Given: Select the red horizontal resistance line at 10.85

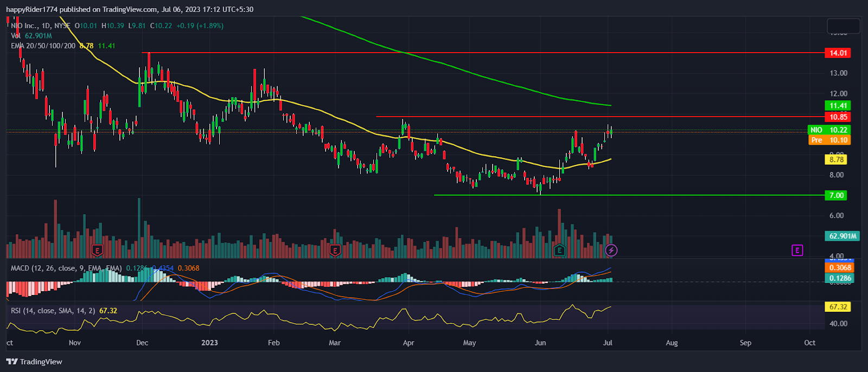Looking at the screenshot, I should click(599, 117).
